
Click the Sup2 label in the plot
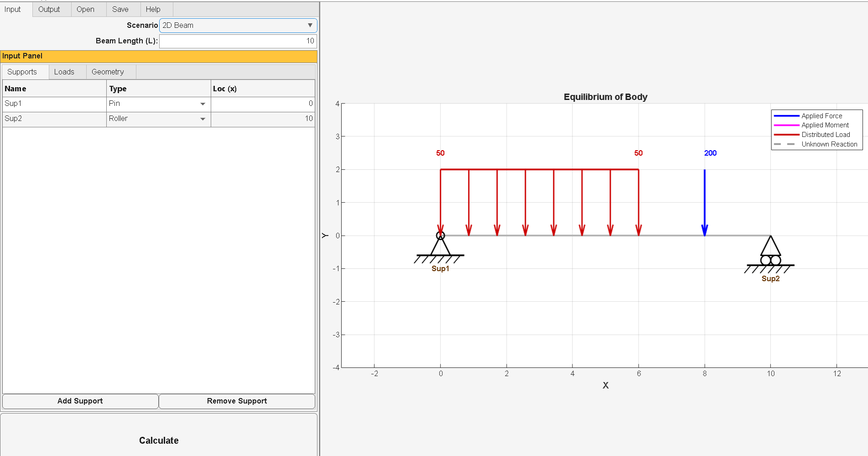[770, 278]
